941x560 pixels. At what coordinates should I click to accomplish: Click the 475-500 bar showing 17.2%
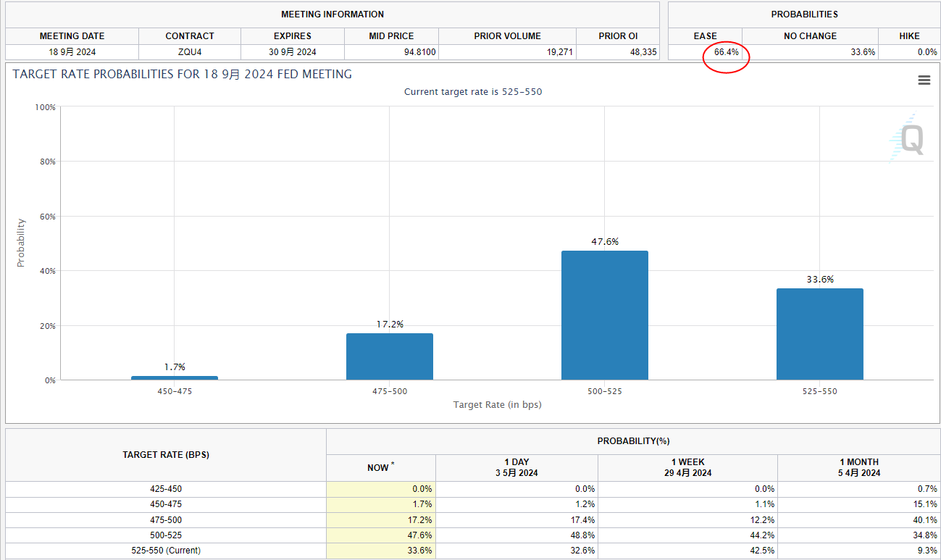[x=389, y=356]
